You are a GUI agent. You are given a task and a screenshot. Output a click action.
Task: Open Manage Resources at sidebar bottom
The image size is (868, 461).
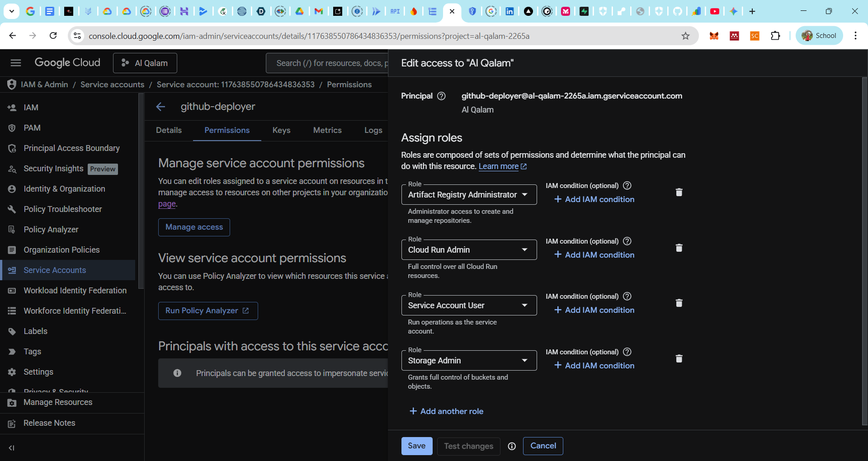pos(72,403)
